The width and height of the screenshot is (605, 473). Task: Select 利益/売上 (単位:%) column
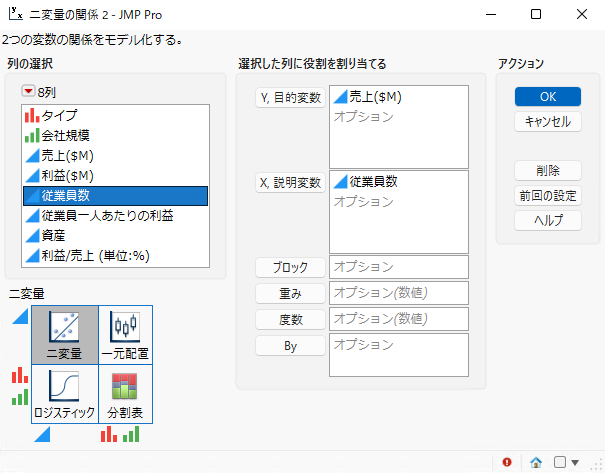[x=116, y=256]
